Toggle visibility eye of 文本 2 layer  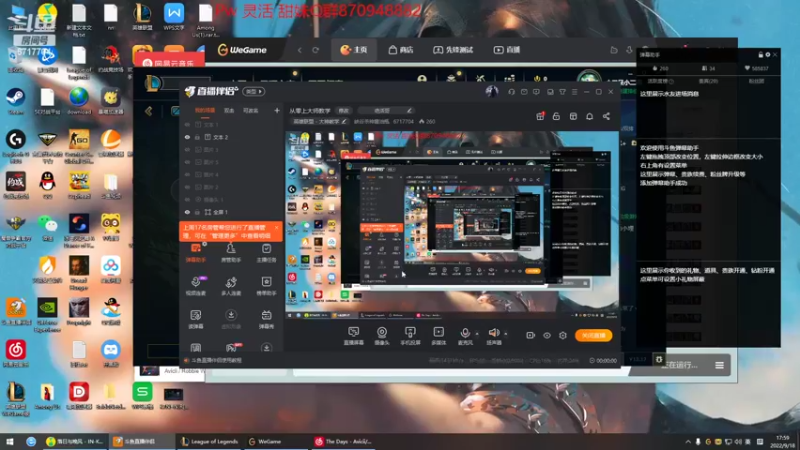pyautogui.click(x=187, y=137)
